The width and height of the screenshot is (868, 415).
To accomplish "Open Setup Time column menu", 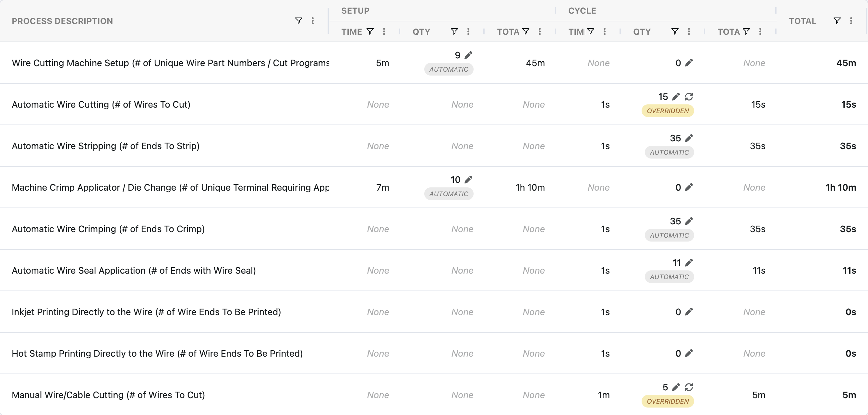I will (x=384, y=32).
